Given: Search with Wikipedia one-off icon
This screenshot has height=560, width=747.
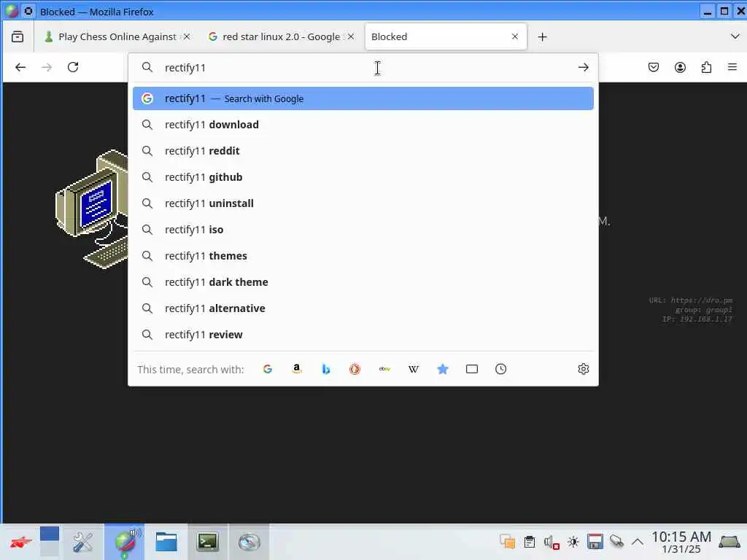Looking at the screenshot, I should point(414,369).
